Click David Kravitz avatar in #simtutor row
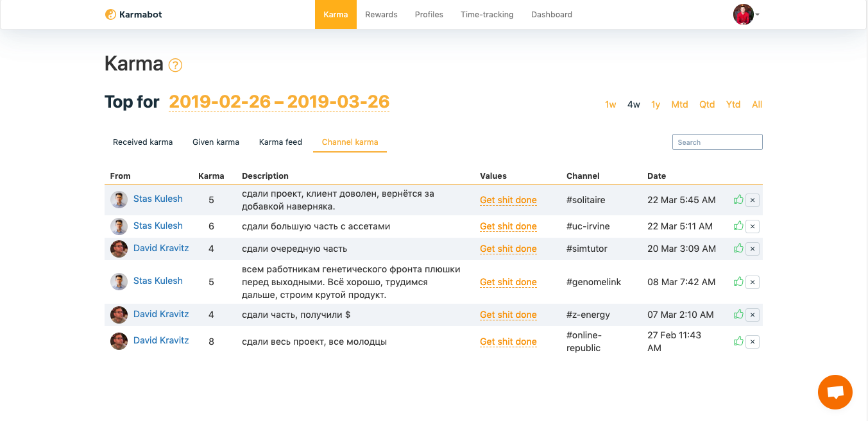Screen dimensions: 868x421 pos(119,249)
